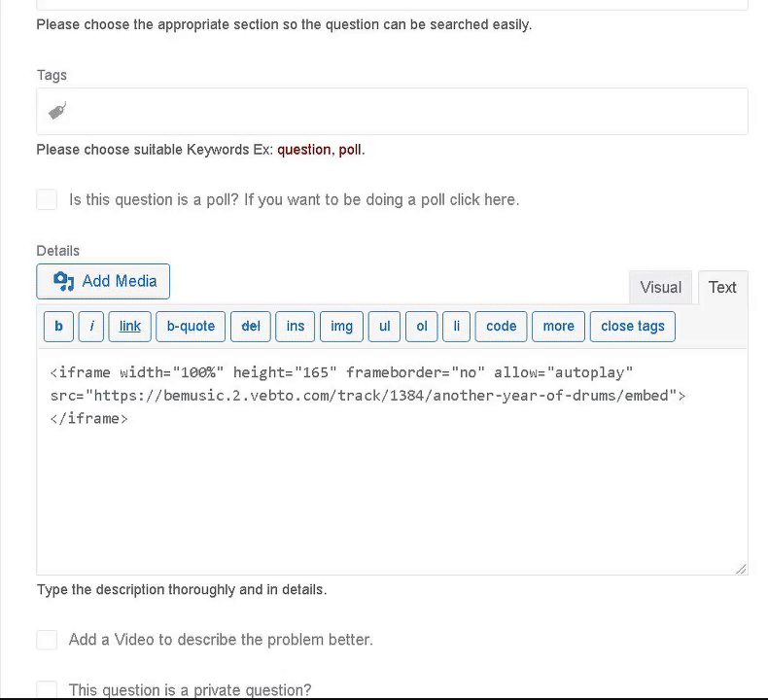
Task: Start an unordered list with ul
Action: click(385, 327)
